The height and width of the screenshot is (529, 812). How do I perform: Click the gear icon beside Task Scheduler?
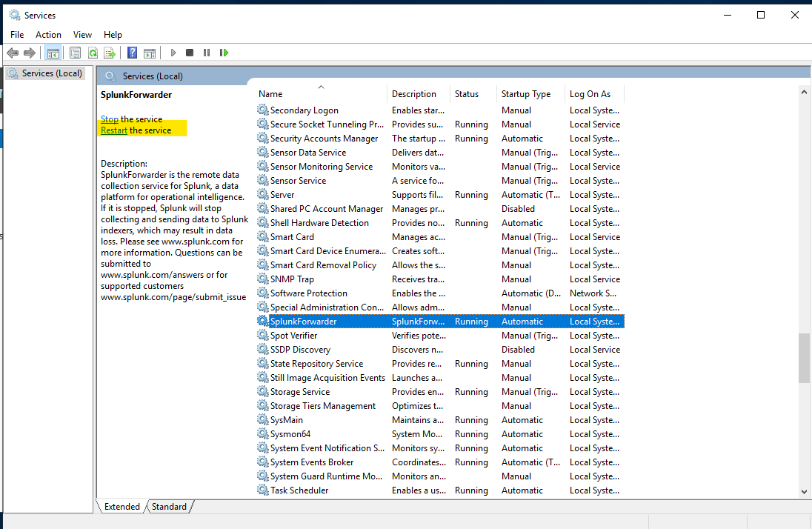[x=262, y=490]
